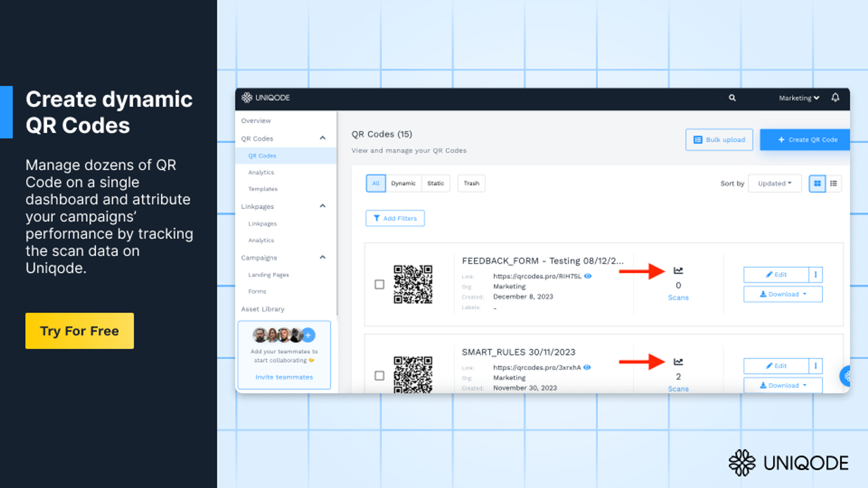Click the yellow Try For Free button
Viewport: 868px width, 488px height.
click(80, 331)
